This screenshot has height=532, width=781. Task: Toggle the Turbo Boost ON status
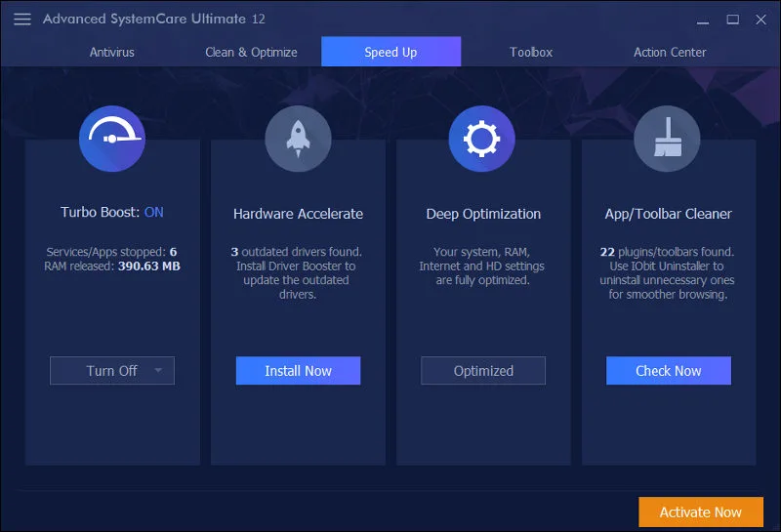(154, 212)
